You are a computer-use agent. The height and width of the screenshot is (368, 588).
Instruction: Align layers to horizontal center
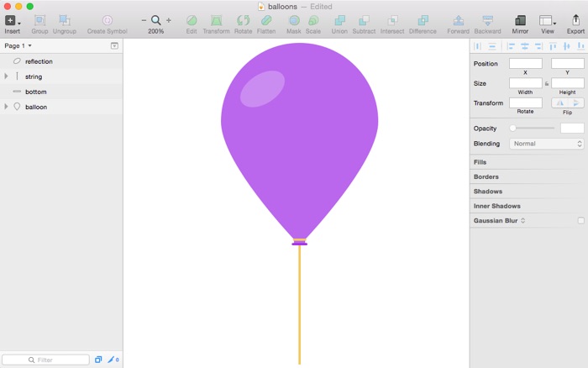tap(525, 46)
